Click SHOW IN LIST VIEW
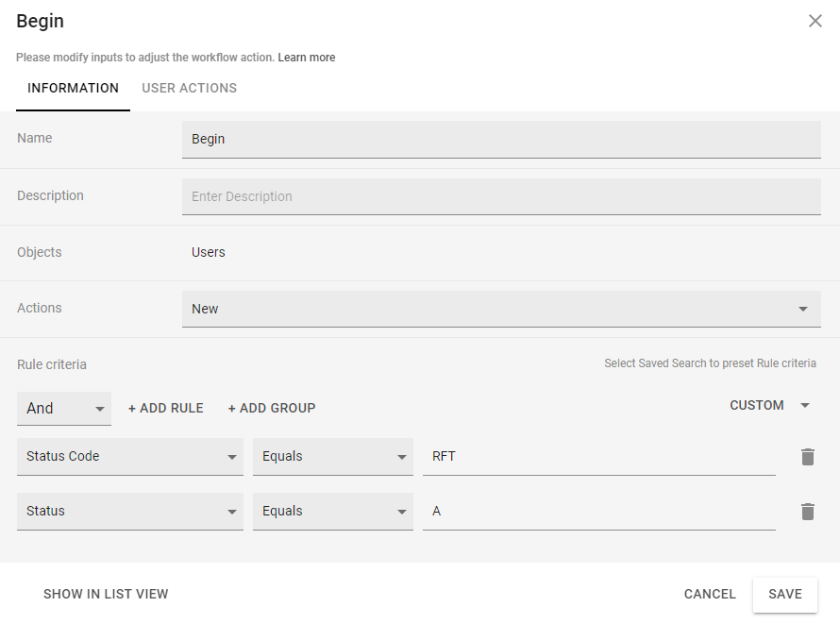The width and height of the screenshot is (840, 624). click(x=106, y=594)
